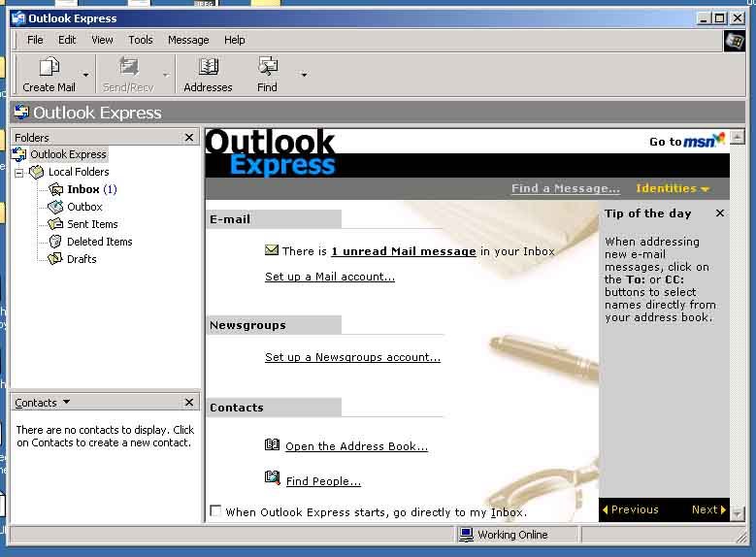
Task: Close the Contacts pane
Action: point(189,402)
